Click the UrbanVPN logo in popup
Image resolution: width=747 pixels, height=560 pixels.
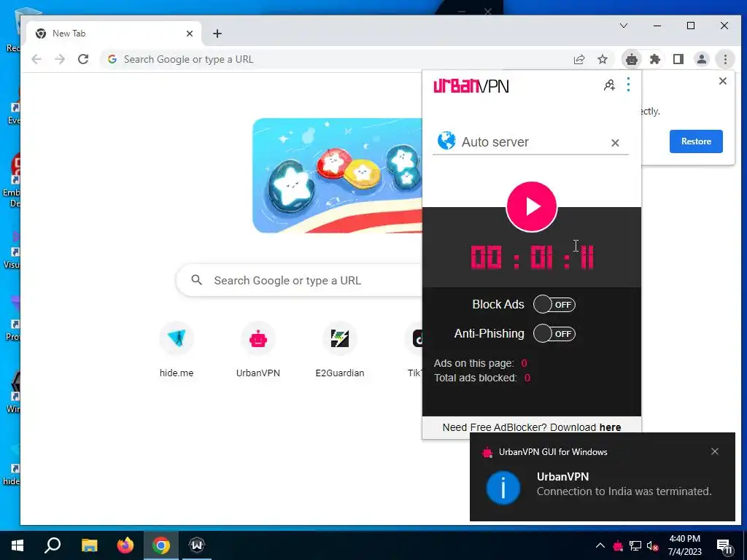pyautogui.click(x=471, y=86)
